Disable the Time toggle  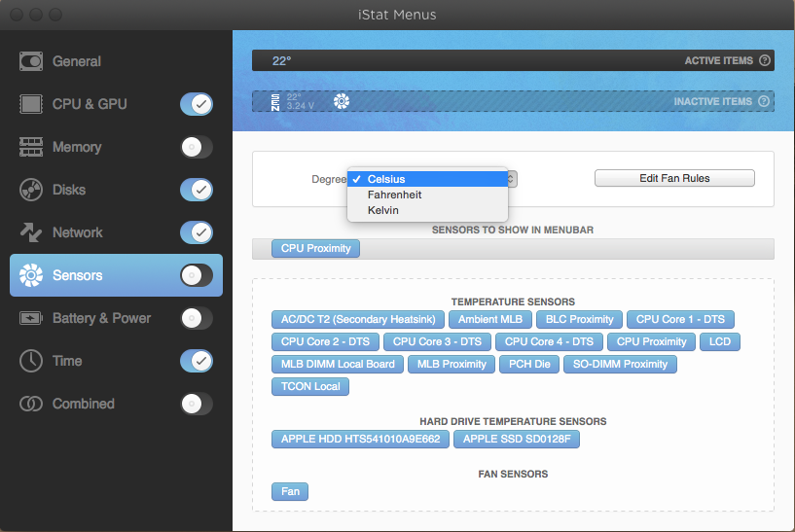coord(197,361)
